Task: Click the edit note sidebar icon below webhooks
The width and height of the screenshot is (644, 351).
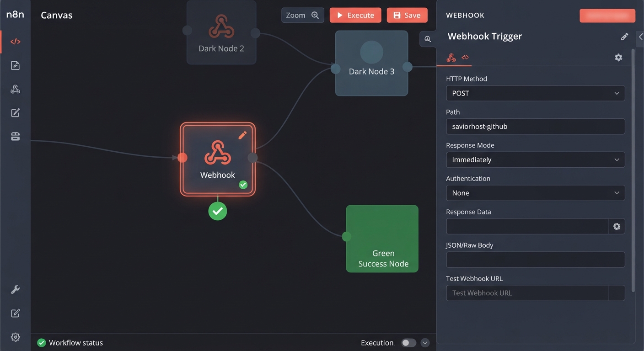Action: [15, 113]
